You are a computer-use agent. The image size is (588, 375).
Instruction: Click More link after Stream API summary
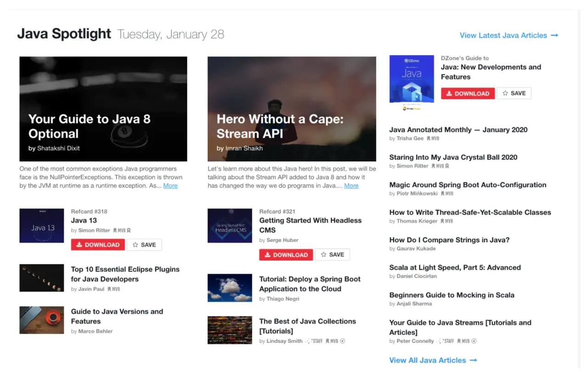pos(351,186)
